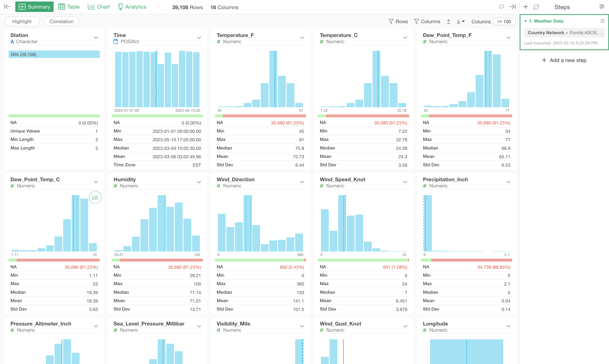The height and width of the screenshot is (364, 609).
Task: Click the 39,108 Rows count
Action: [x=187, y=7]
